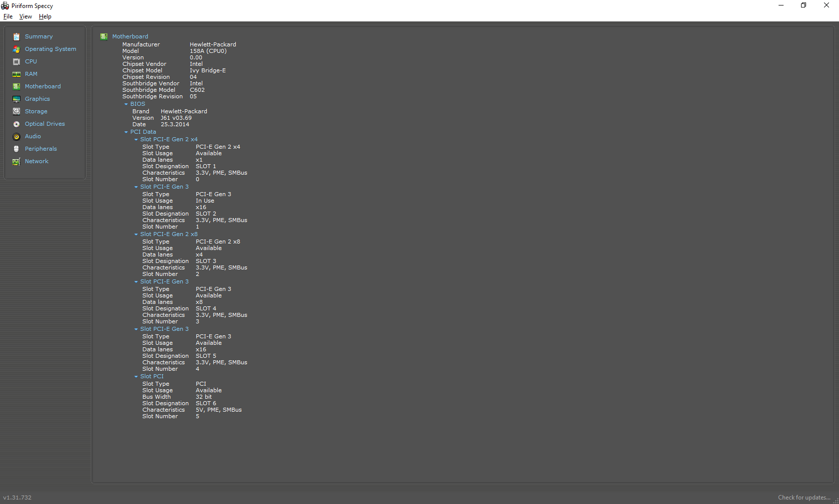Click the version number v1.31.732
The height and width of the screenshot is (504, 839).
17,498
